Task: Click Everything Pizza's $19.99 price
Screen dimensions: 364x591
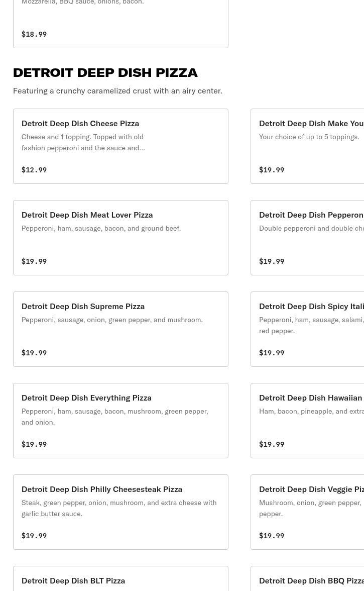Action: click(x=34, y=444)
